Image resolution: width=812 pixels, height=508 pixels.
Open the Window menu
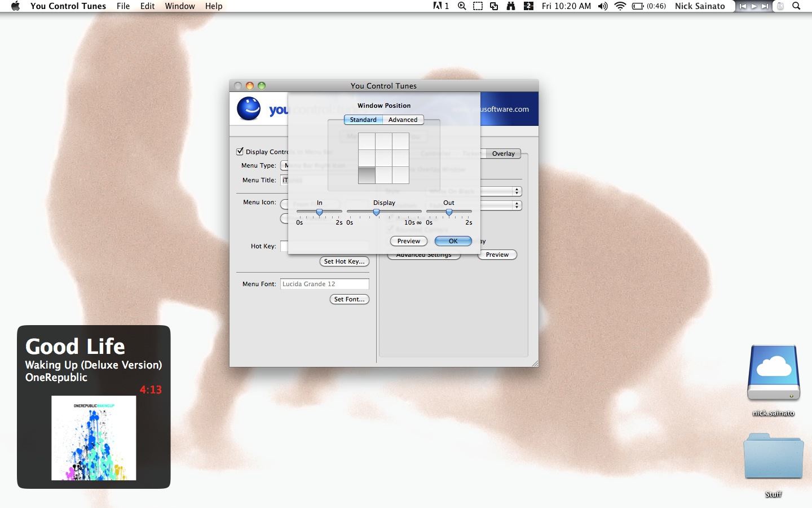180,6
